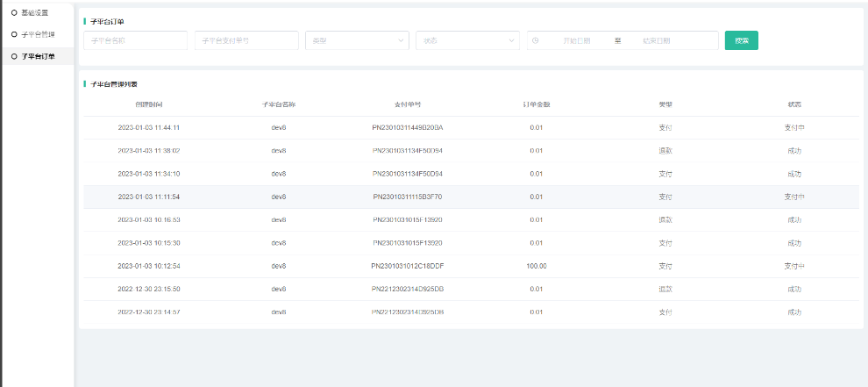The width and height of the screenshot is (868, 387).
Task: Select payment number PN23010311449B203A
Action: click(x=408, y=127)
